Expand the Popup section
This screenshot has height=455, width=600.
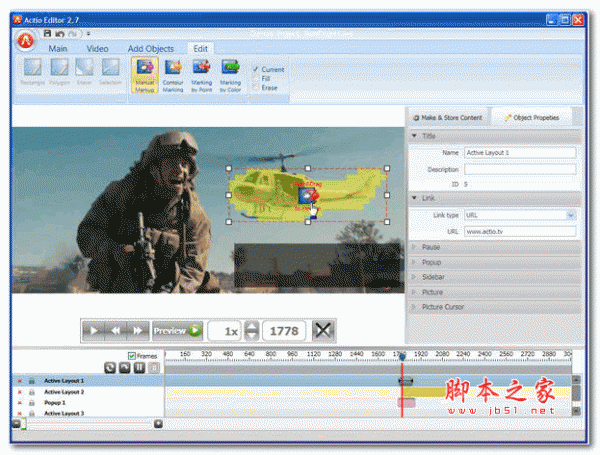[495, 262]
